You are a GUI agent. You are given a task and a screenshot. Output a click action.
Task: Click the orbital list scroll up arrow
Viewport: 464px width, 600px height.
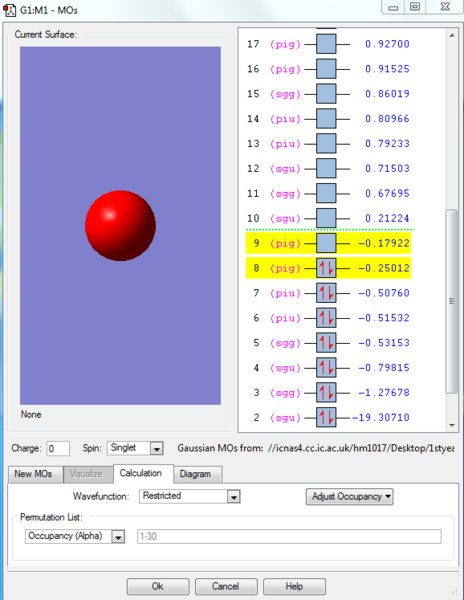452,35
